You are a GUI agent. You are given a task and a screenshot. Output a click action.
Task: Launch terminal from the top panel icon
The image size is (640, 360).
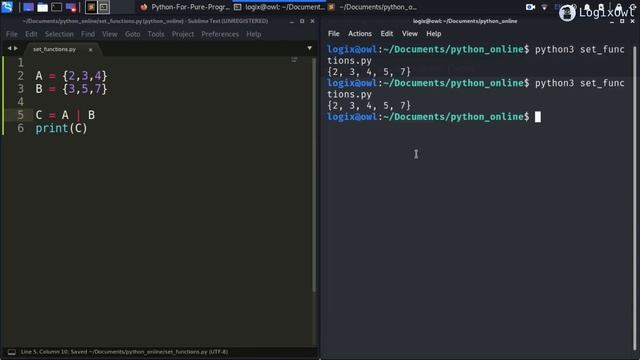point(56,7)
